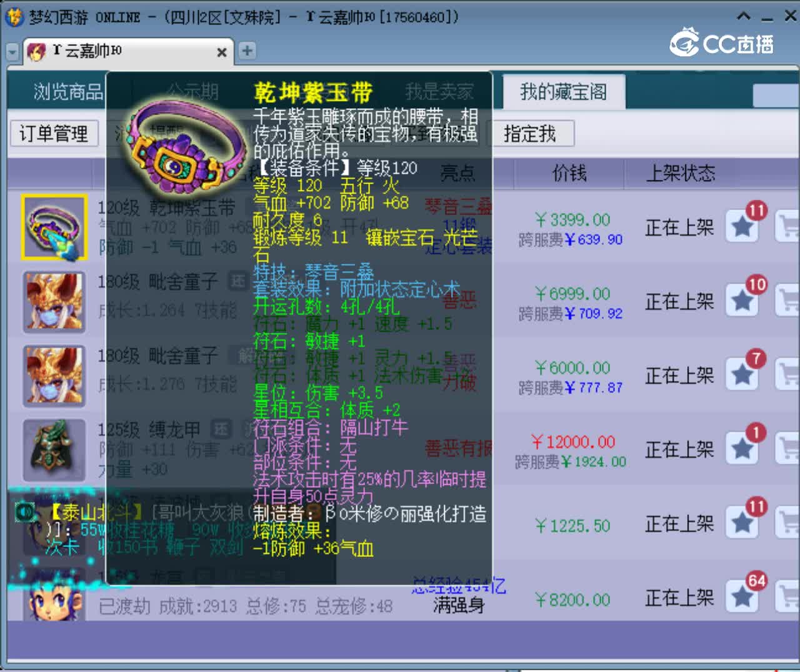Cart icon in the ¥1225.50 row
Screen dimensions: 800x672
tap(787, 523)
